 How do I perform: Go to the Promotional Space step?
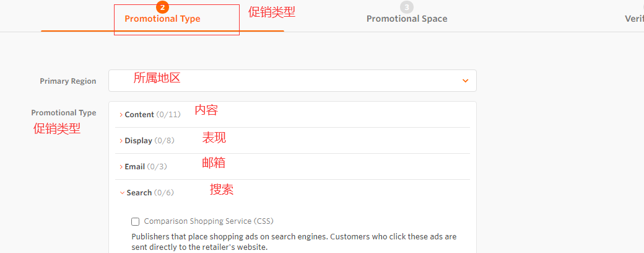click(x=406, y=19)
